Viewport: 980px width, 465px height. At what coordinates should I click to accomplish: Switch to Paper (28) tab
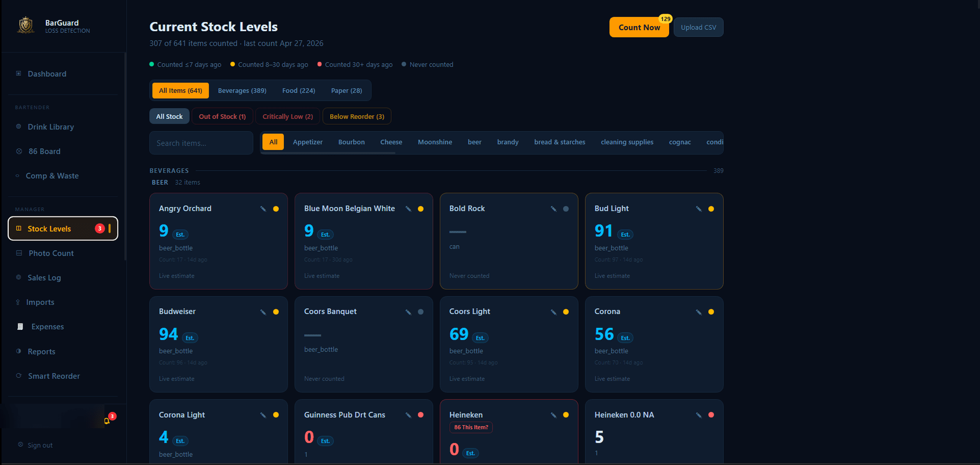347,91
